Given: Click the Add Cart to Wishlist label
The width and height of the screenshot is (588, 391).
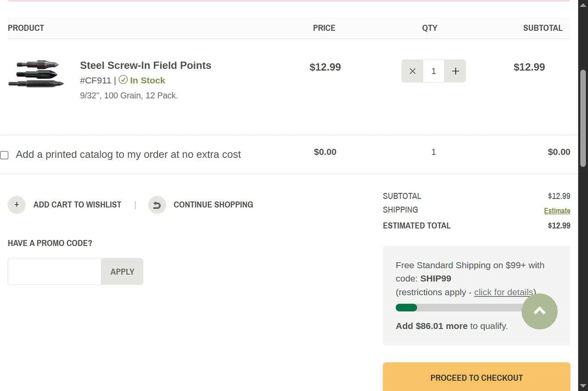Looking at the screenshot, I should [x=77, y=205].
